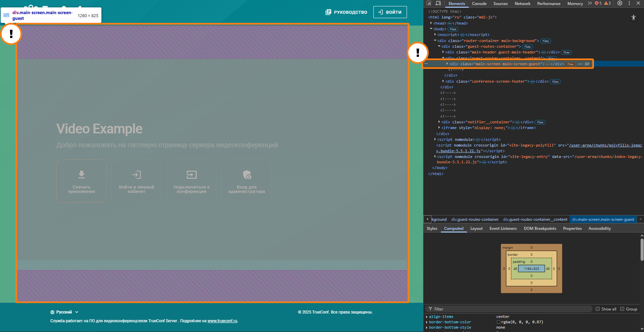This screenshot has width=644, height=332.
Task: Focus the computed styles Filter field
Action: [510, 309]
